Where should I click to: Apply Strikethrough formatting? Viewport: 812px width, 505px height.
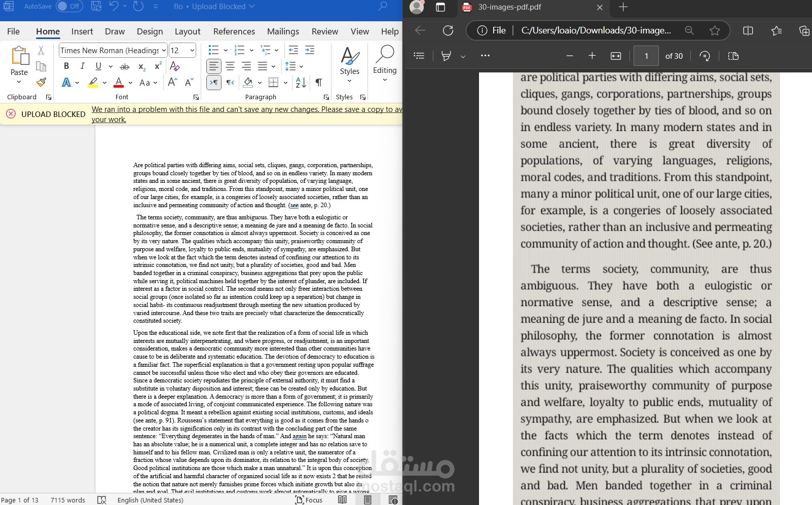pyautogui.click(x=125, y=66)
